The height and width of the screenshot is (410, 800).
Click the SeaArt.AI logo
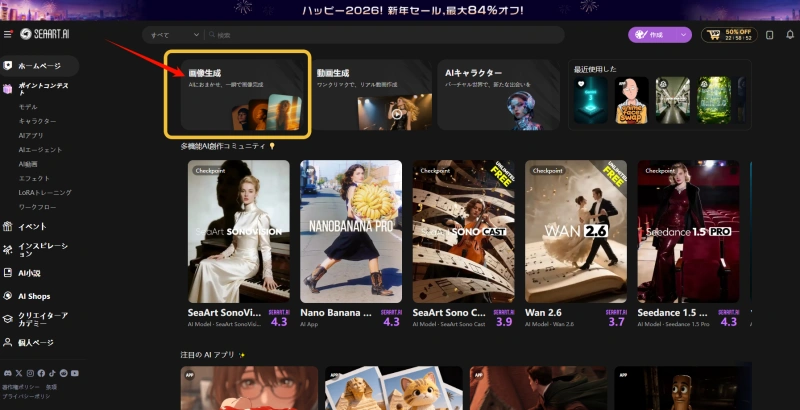(45, 34)
